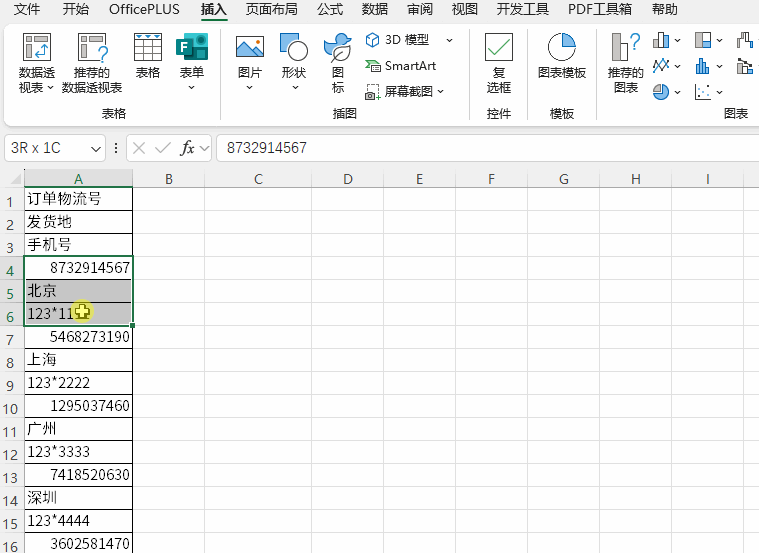Click the formula bar cancel X

pos(139,148)
